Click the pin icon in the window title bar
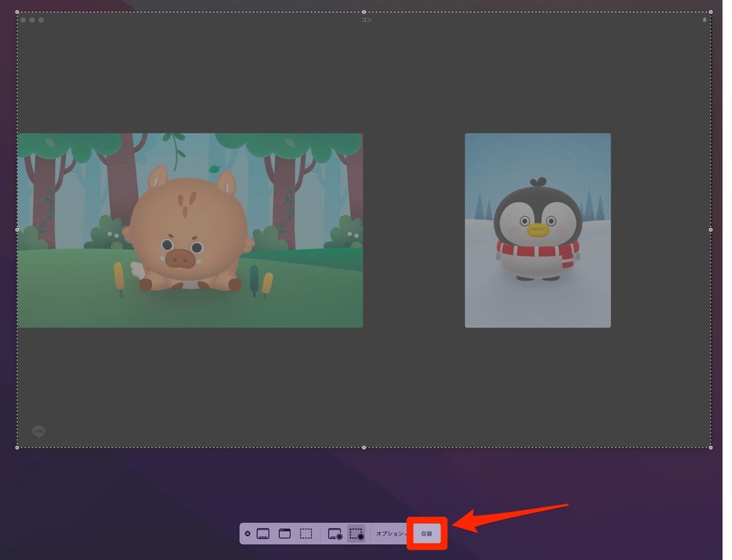Screen dimensions: 732x560 pos(705,20)
